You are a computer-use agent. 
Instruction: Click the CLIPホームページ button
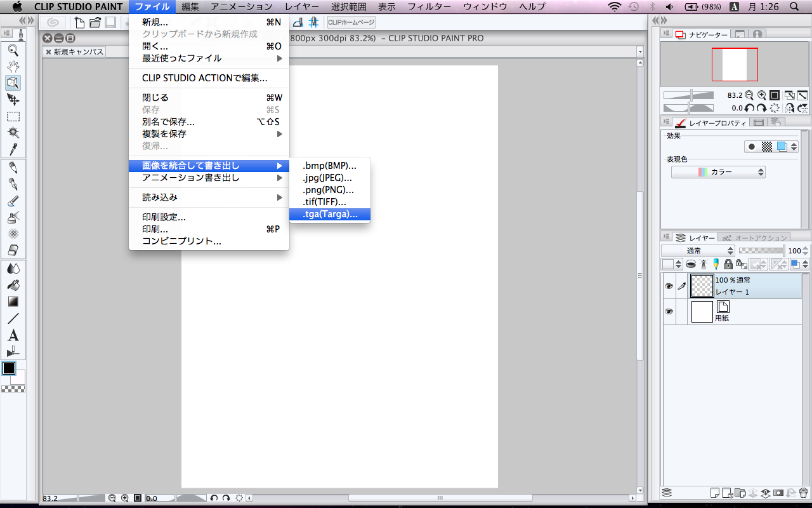[351, 23]
